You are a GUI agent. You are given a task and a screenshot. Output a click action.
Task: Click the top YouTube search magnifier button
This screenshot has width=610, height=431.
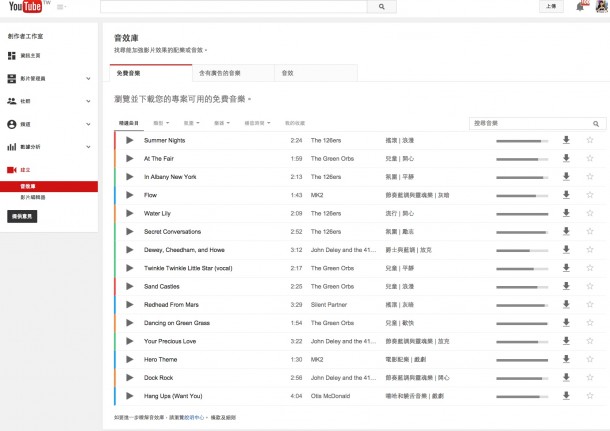380,6
